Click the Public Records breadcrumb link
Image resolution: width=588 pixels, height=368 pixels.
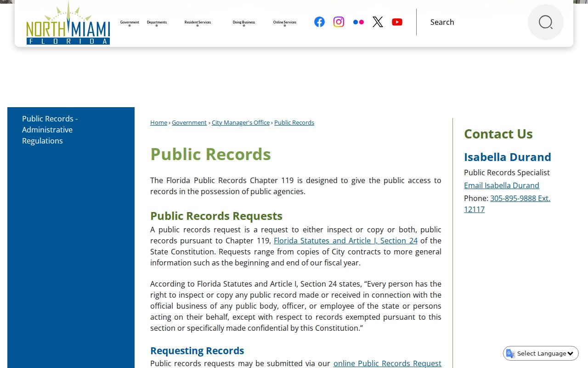(294, 122)
